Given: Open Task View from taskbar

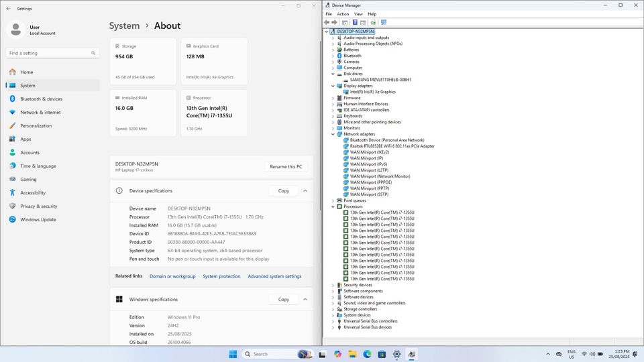Looking at the screenshot, I should click(x=323, y=354).
